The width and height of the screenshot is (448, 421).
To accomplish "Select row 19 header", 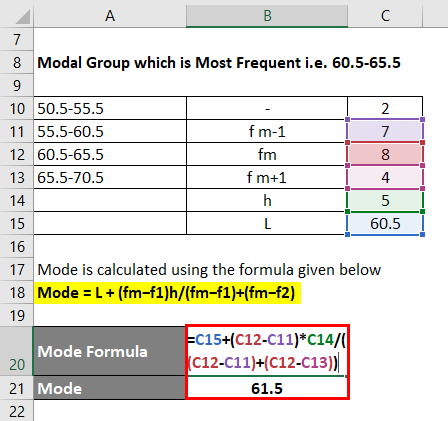I will [x=17, y=315].
